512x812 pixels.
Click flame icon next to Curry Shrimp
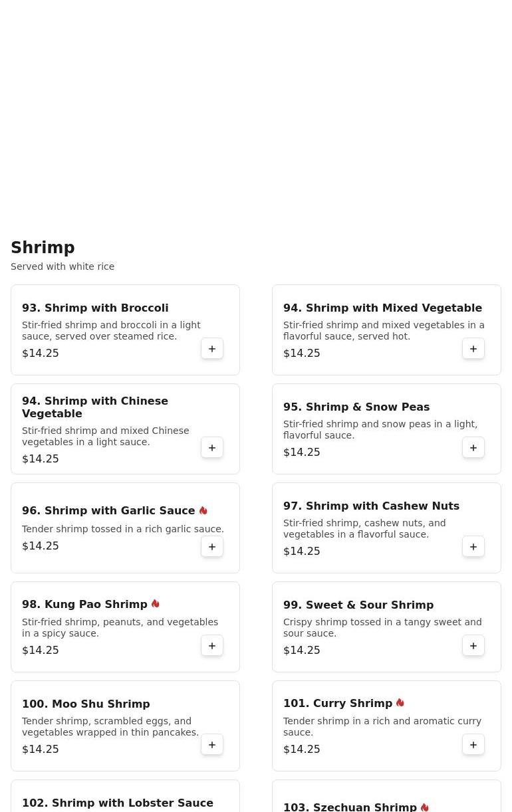point(400,703)
